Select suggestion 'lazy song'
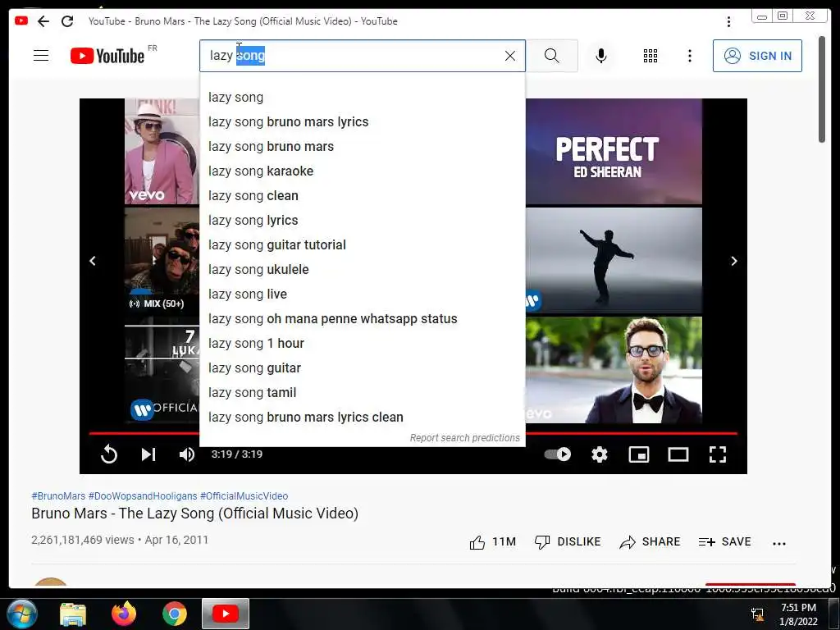Viewport: 840px width, 630px height. pyautogui.click(x=362, y=98)
